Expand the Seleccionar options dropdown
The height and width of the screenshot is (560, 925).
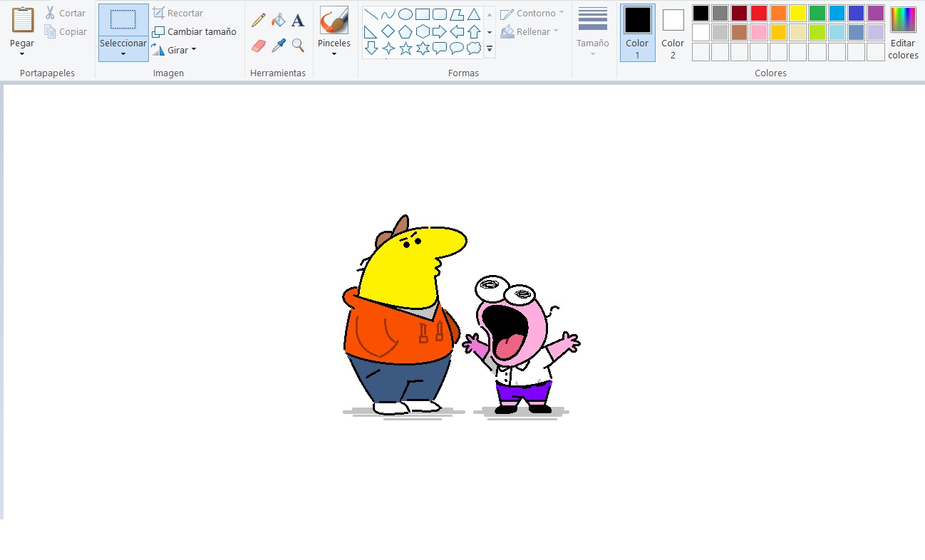pyautogui.click(x=123, y=53)
